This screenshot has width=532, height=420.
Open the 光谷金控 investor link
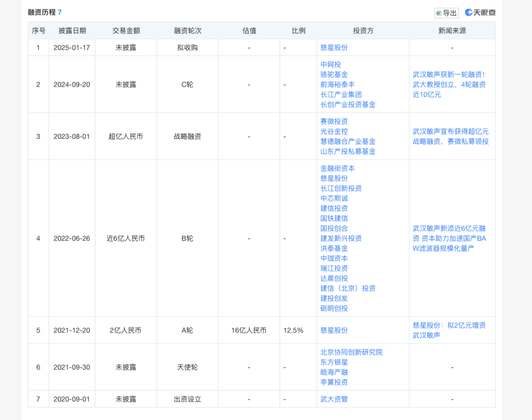coord(334,131)
